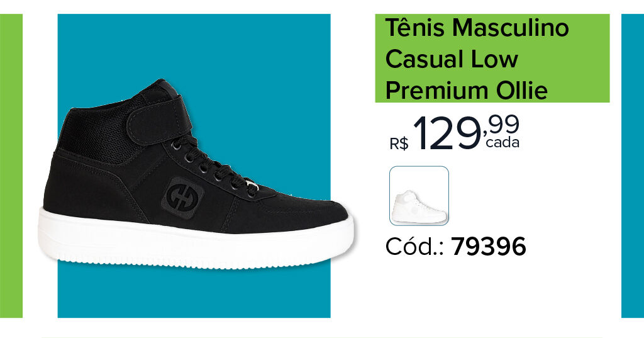
Task: Click the "Casual Low" text line
Action: 452,59
